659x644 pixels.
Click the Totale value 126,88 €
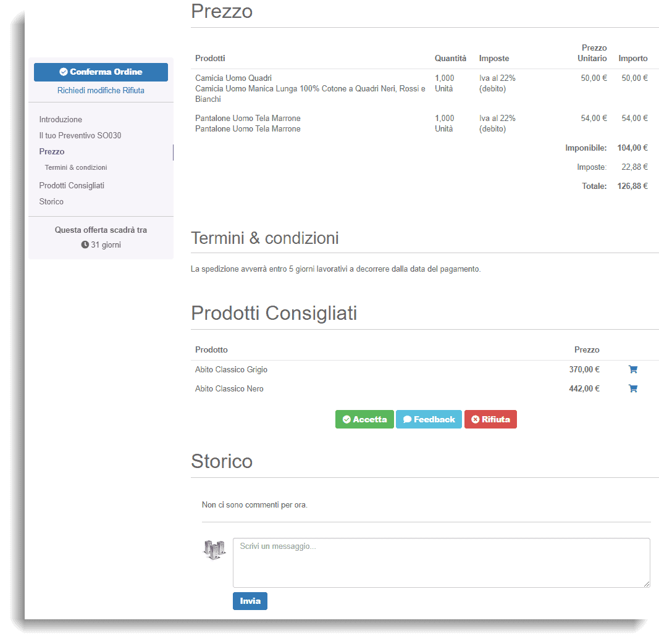click(x=632, y=186)
